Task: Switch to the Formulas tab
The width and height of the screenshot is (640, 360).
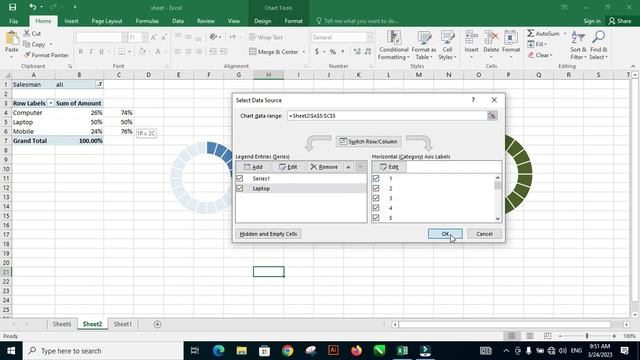Action: [147, 21]
